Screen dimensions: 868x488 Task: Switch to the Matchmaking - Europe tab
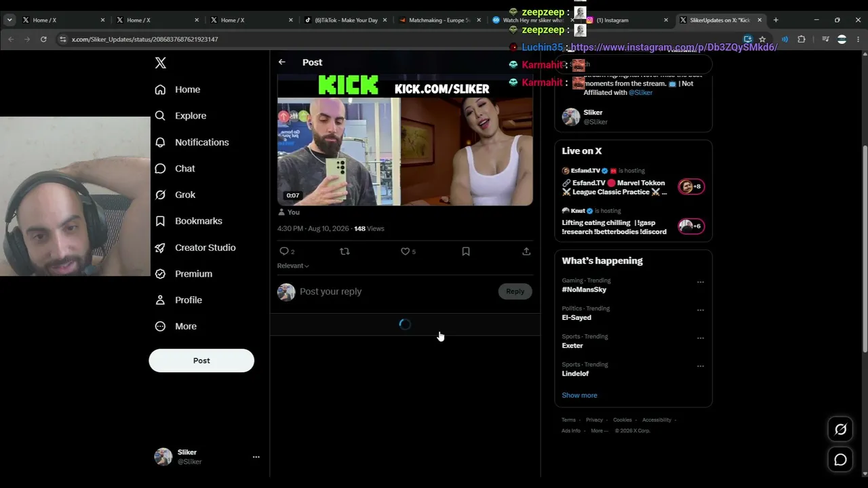point(439,20)
